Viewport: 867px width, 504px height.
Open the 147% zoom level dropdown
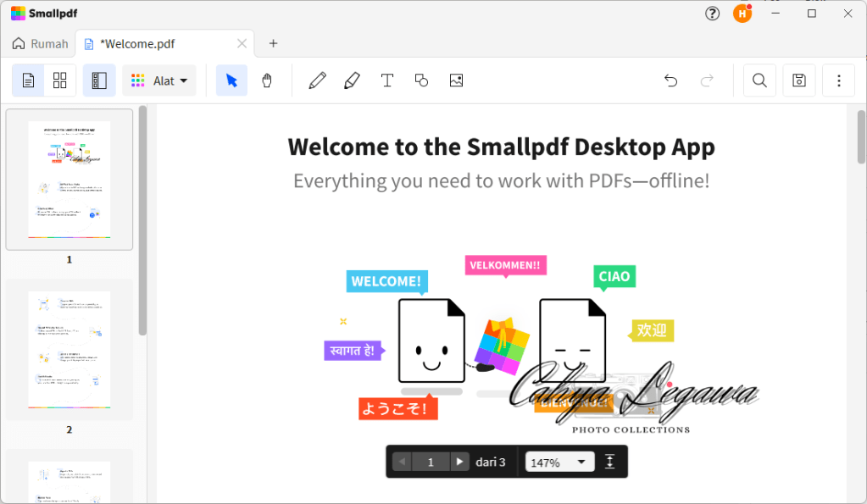pyautogui.click(x=559, y=462)
